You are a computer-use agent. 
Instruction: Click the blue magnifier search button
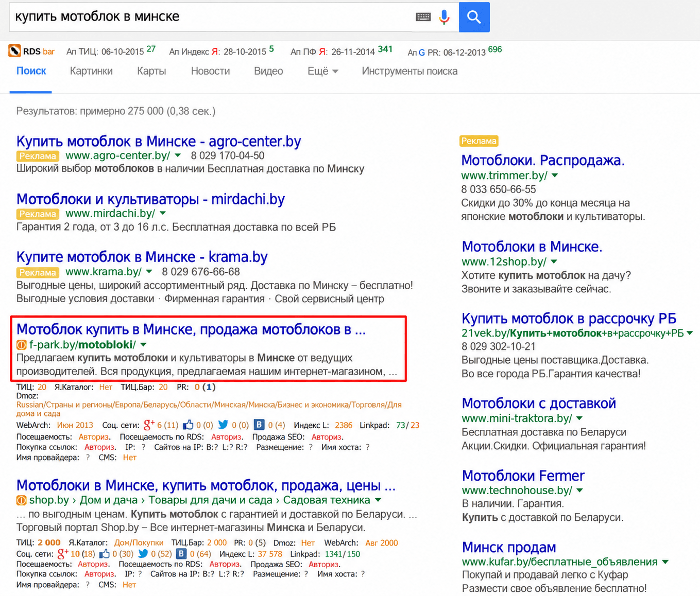pos(474,17)
